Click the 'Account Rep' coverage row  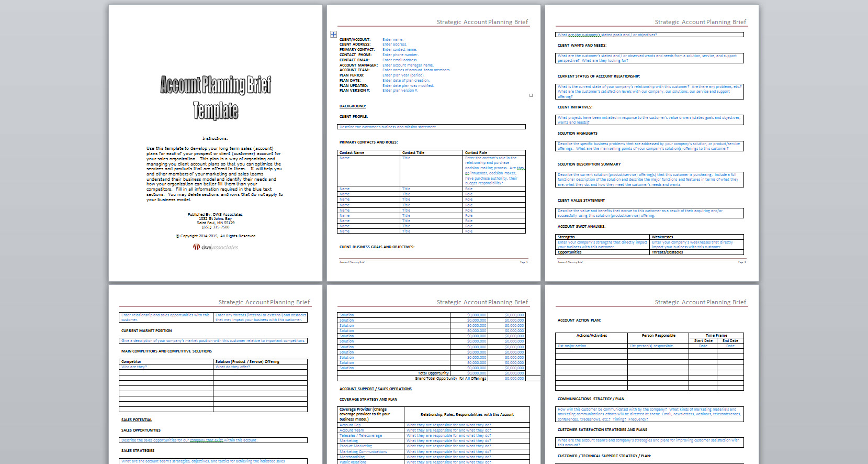tap(350, 425)
